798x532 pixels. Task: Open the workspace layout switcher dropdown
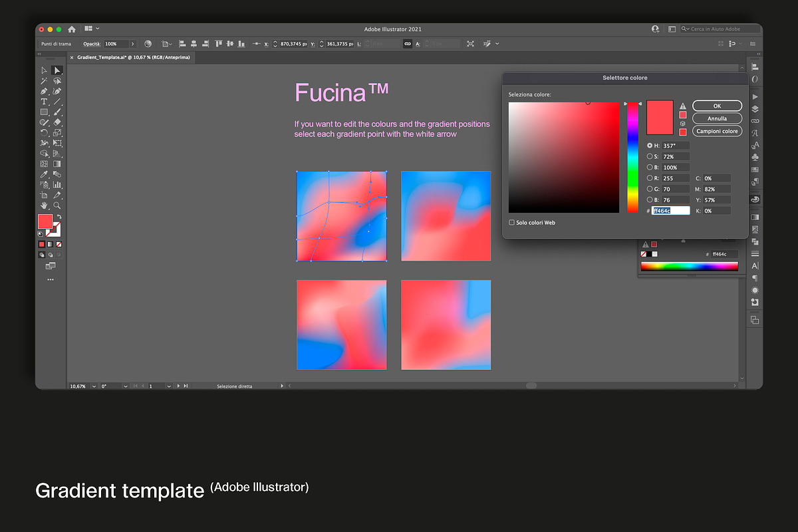92,29
